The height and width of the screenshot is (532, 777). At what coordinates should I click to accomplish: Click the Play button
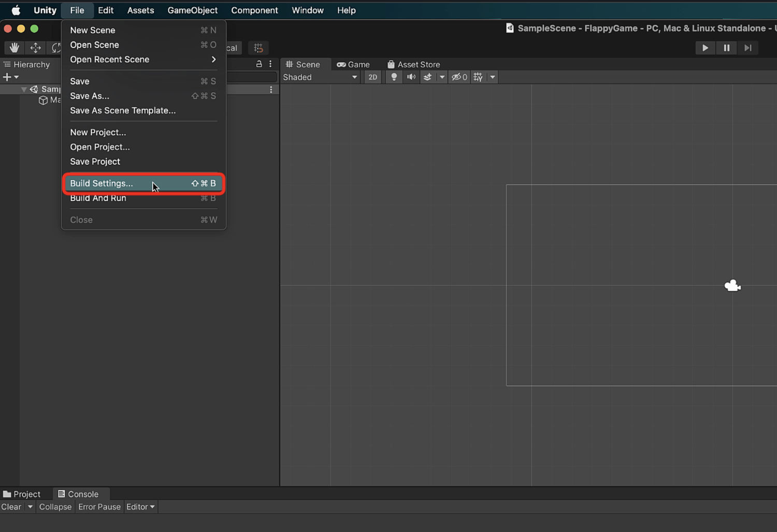[x=705, y=48]
